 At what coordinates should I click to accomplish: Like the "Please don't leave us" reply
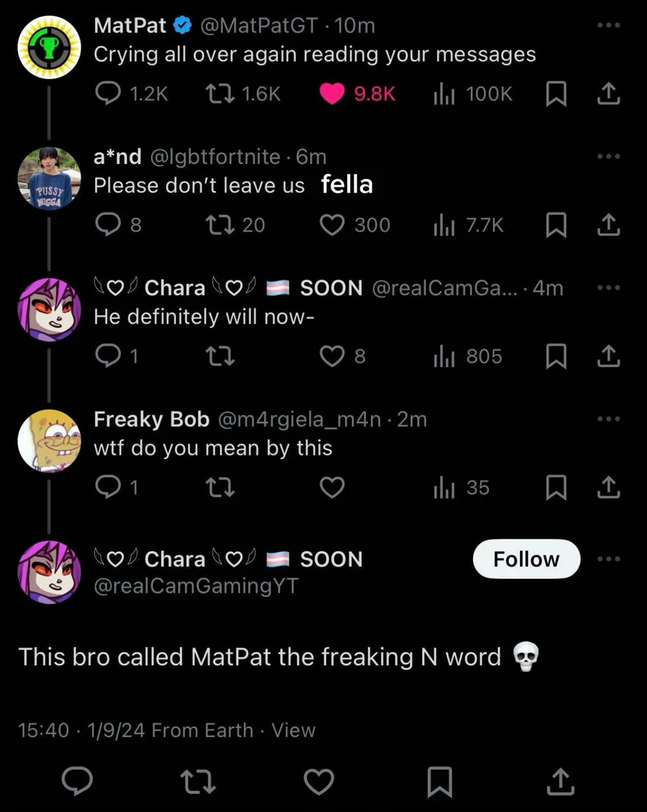click(331, 225)
